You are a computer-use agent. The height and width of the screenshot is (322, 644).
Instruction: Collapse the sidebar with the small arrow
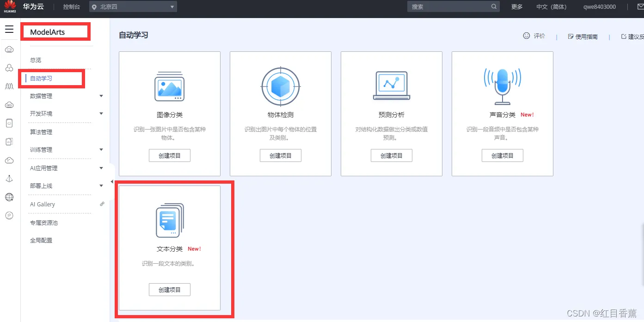112,182
